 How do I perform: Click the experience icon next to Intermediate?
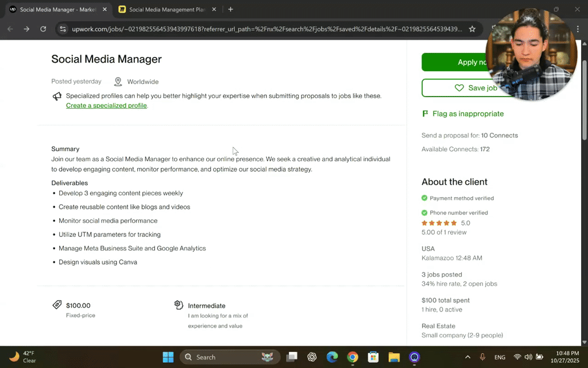tap(179, 305)
